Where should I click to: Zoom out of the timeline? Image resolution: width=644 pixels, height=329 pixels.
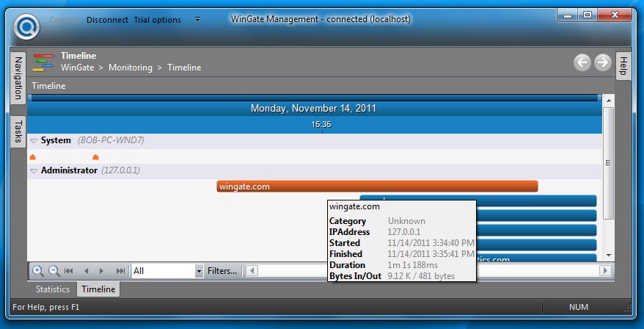(x=54, y=270)
